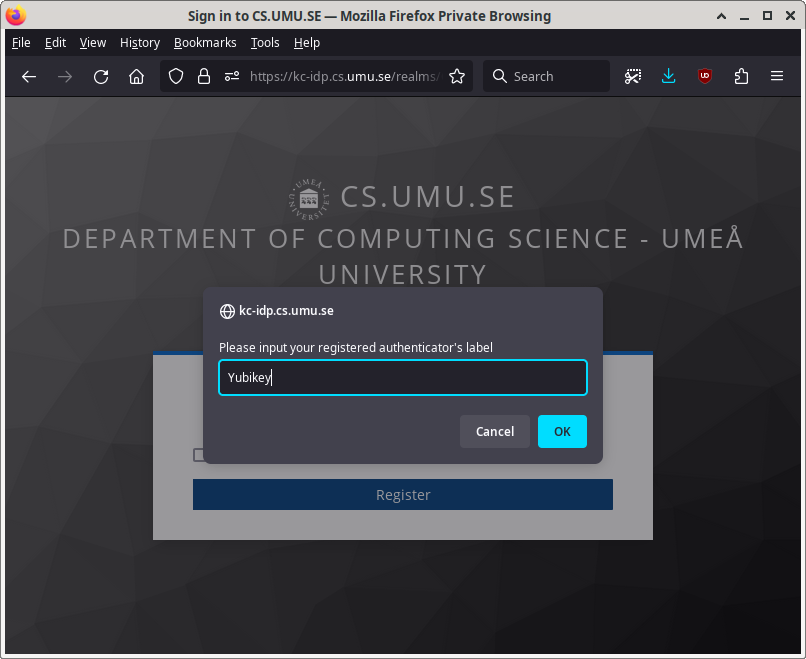Open the screenshot scissors tool

point(633,77)
